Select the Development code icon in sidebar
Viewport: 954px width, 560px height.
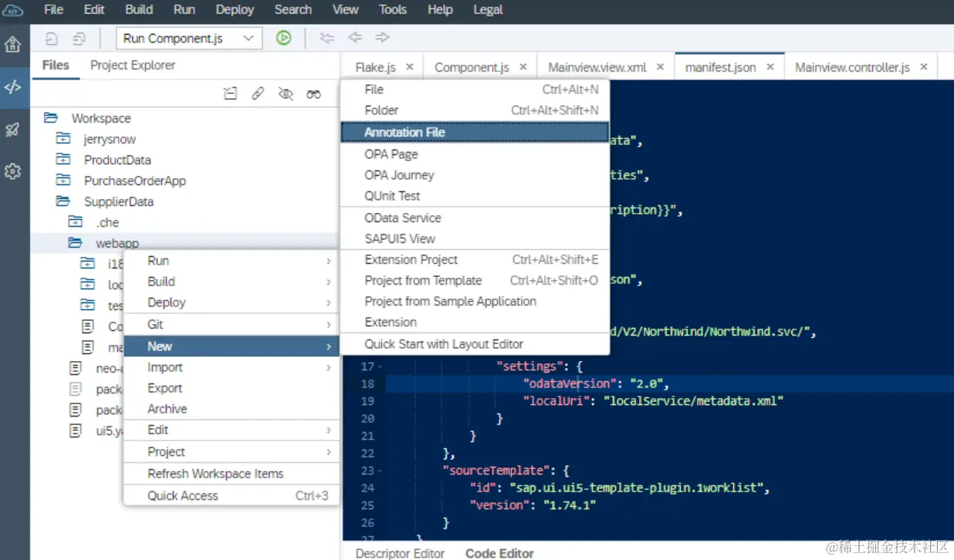(x=13, y=87)
